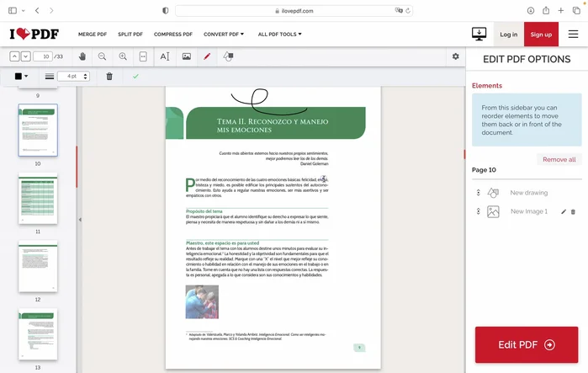This screenshot has width=588, height=373.
Task: Select the add text tool
Action: click(x=165, y=56)
